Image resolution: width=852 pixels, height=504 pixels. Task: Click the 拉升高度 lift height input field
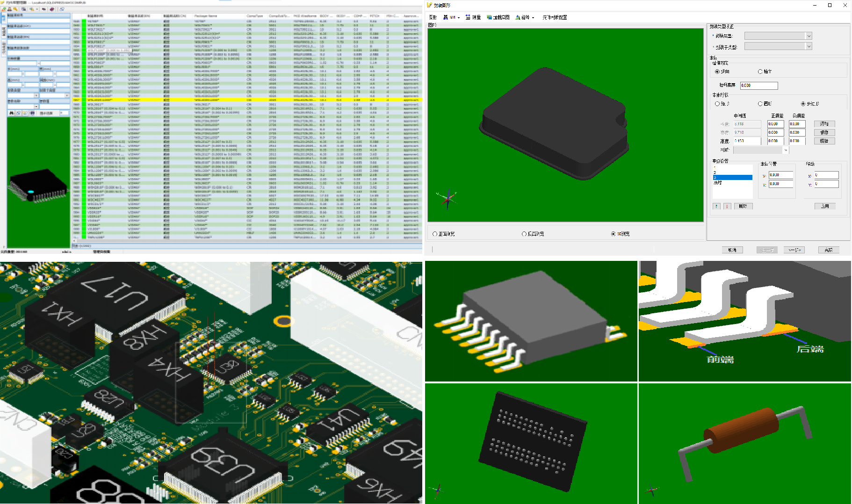coord(759,86)
